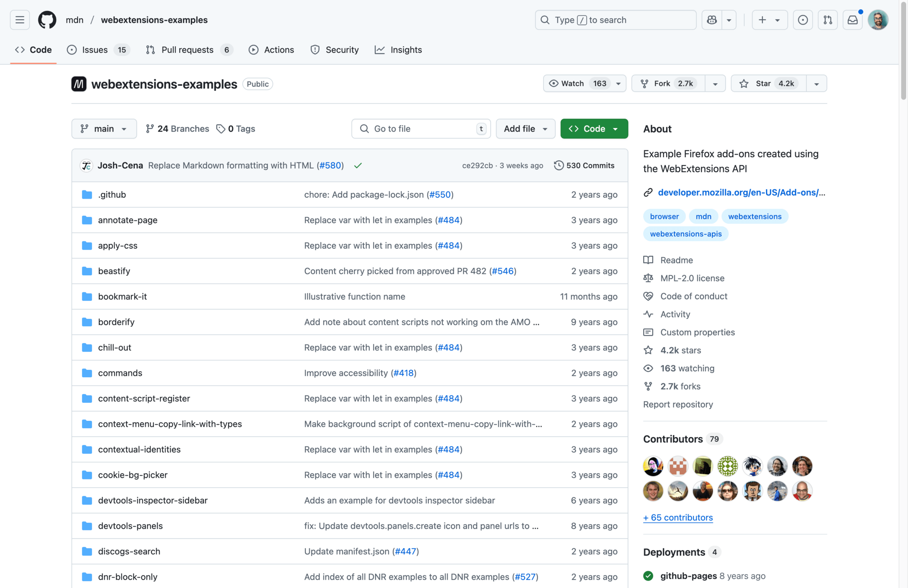Click the Activity pulse icon
The width and height of the screenshot is (908, 588).
pos(648,314)
